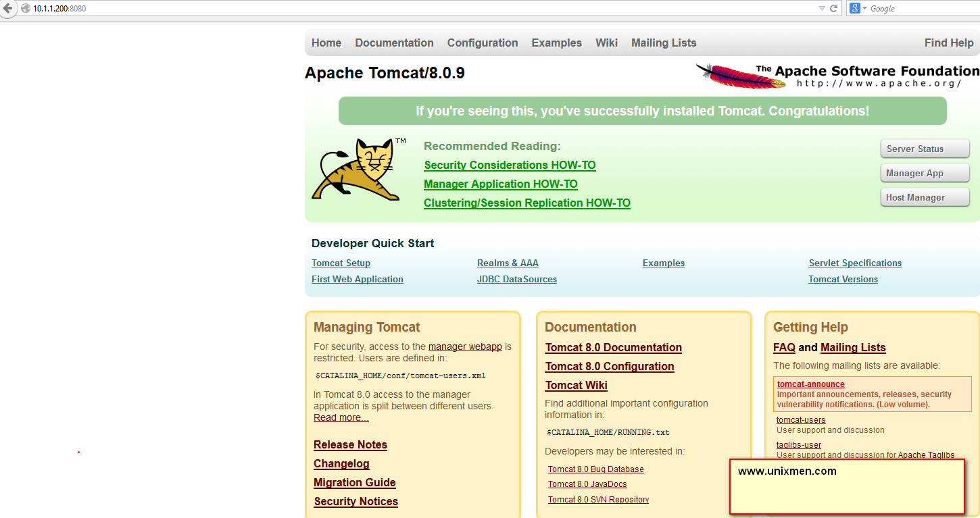This screenshot has height=518, width=980.
Task: Click the Apache Software Foundation feather logo
Action: 837,76
